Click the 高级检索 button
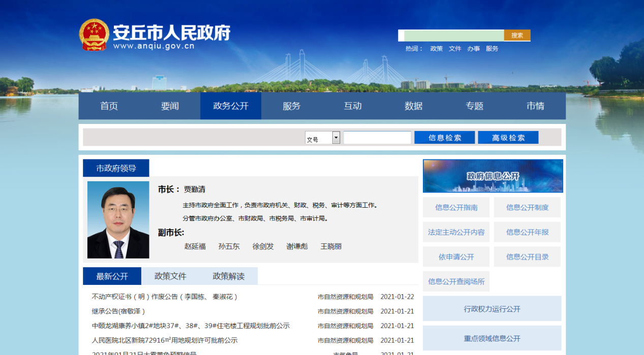 click(x=508, y=138)
